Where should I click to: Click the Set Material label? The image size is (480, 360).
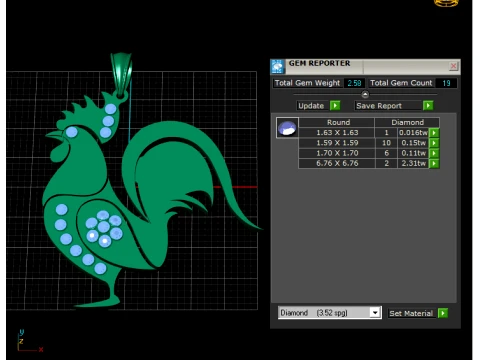tap(411, 313)
